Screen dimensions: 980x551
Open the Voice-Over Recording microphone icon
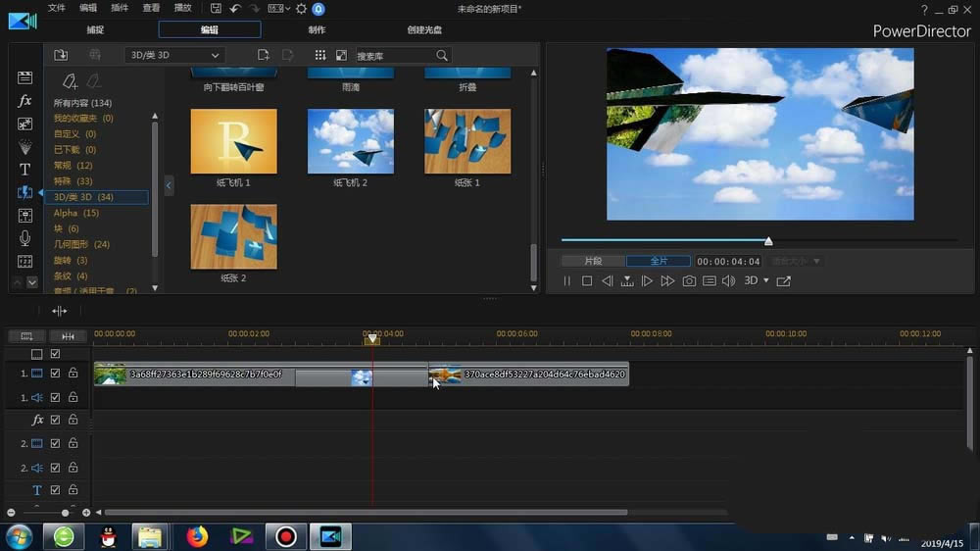(x=24, y=238)
